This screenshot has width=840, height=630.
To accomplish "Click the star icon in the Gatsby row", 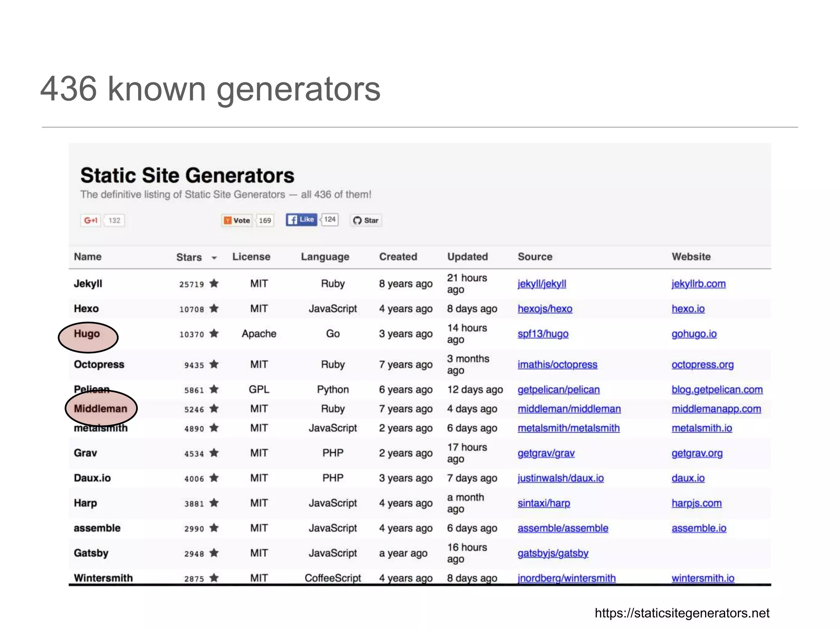I will click(214, 553).
